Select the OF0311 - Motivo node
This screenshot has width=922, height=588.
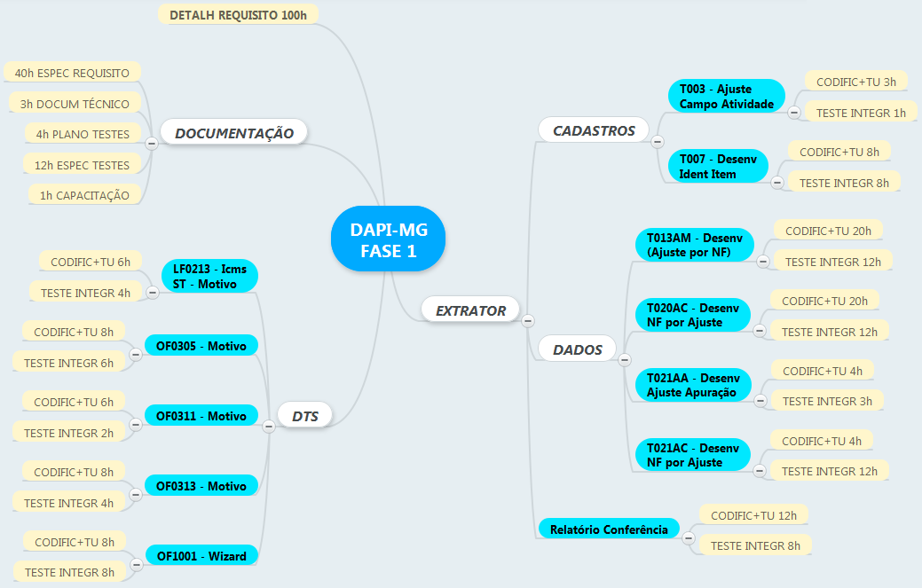coord(201,416)
